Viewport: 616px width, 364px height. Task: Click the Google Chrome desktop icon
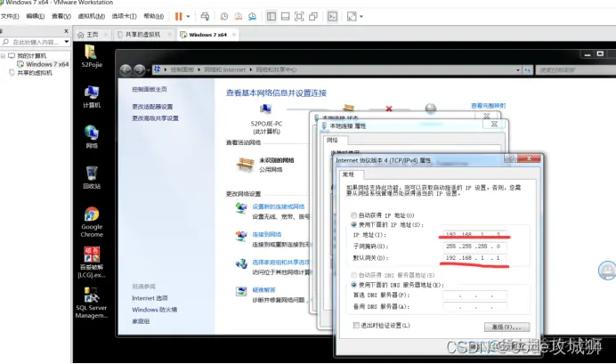(x=92, y=222)
